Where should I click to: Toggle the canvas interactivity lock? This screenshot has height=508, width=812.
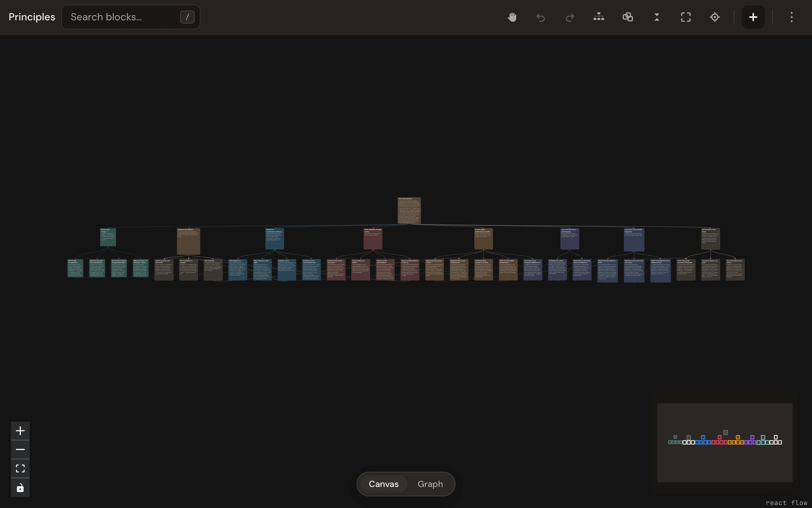coord(20,488)
